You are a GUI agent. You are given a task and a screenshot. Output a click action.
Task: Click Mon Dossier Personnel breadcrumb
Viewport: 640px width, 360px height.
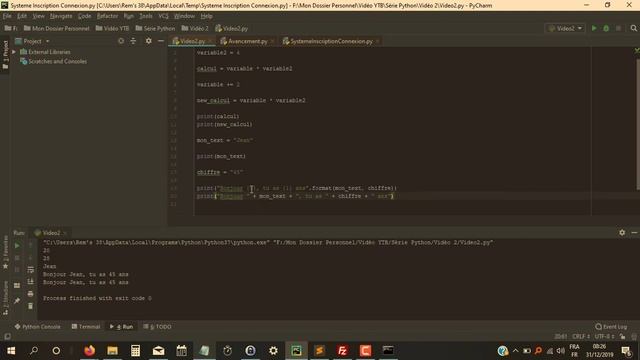[56, 28]
